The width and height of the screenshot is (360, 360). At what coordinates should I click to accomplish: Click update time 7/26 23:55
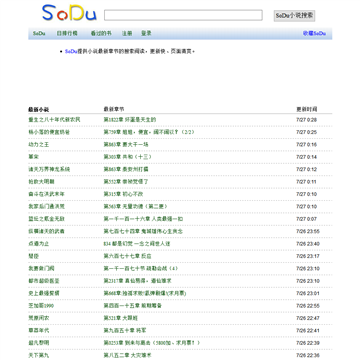click(308, 231)
